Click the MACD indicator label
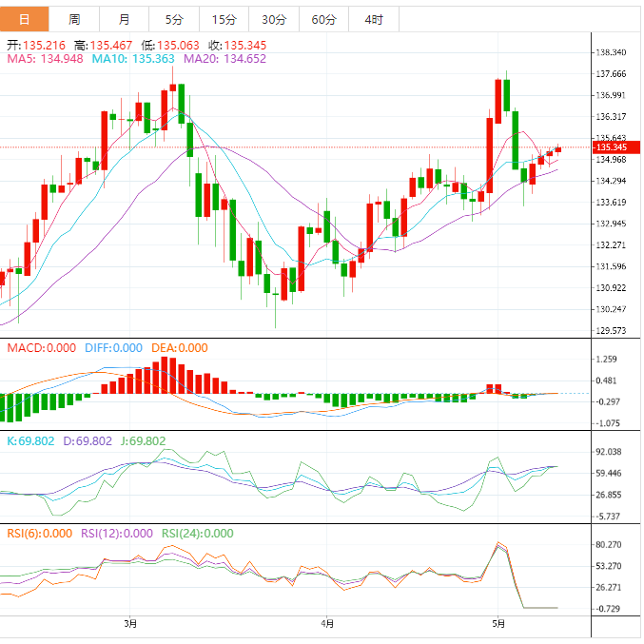The width and height of the screenshot is (644, 644). (x=41, y=348)
